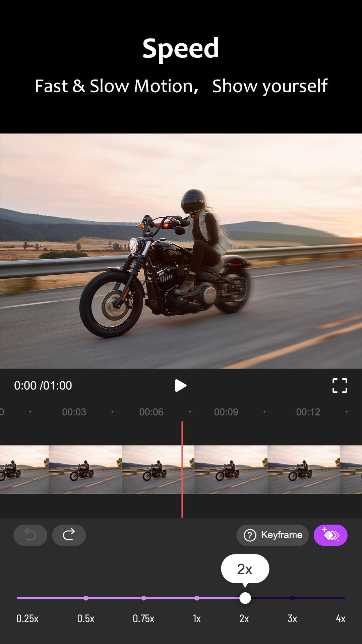Tap the 4x speed label
This screenshot has width=362, height=644.
341,619
